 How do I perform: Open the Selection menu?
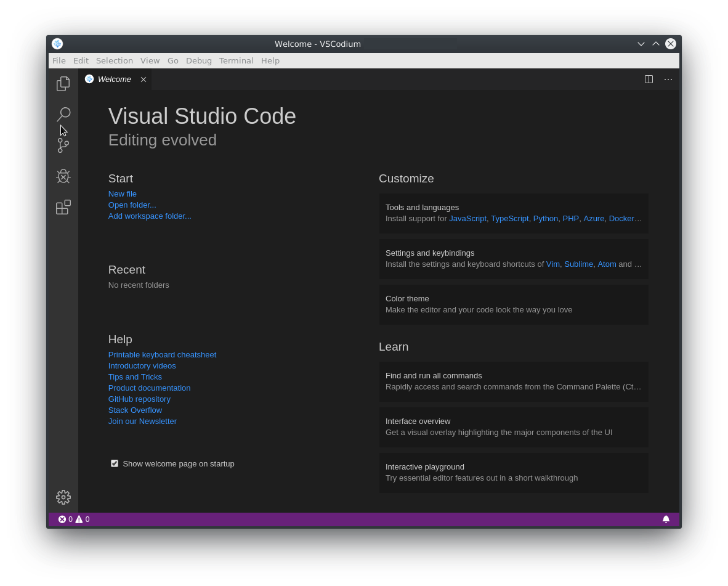[114, 60]
